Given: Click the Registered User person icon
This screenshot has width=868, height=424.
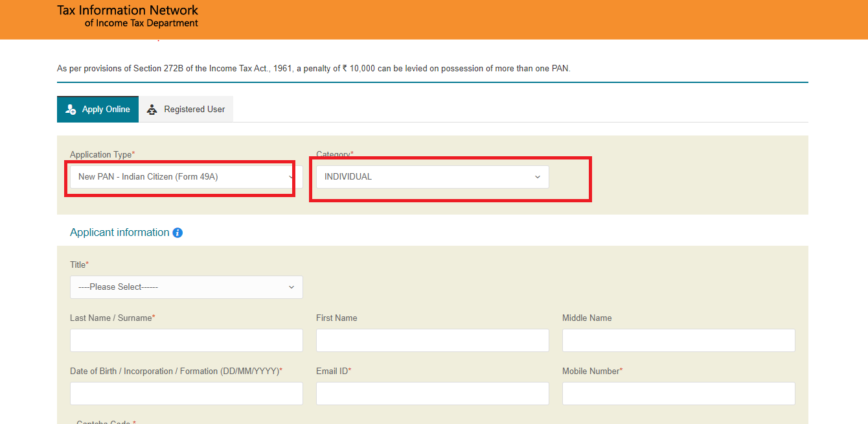Looking at the screenshot, I should tap(152, 109).
